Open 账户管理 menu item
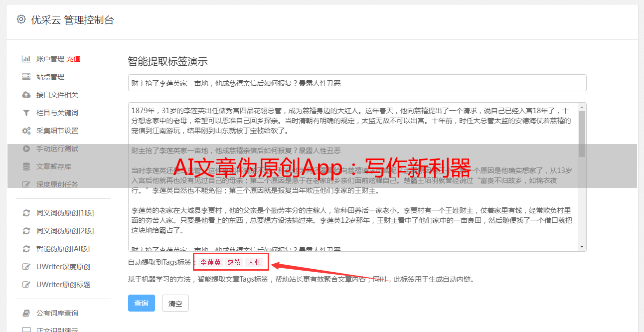 50,59
